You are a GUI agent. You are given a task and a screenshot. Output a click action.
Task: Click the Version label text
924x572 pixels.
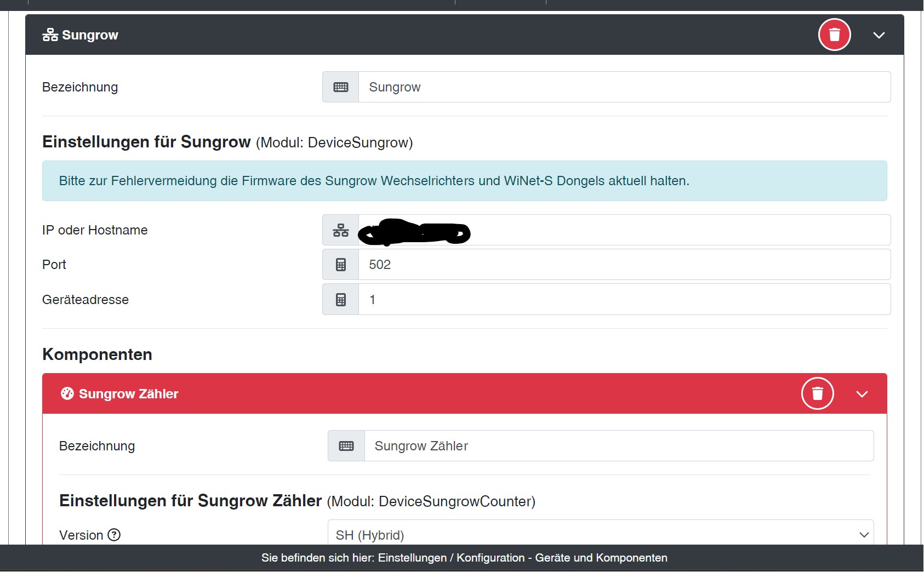(x=81, y=535)
